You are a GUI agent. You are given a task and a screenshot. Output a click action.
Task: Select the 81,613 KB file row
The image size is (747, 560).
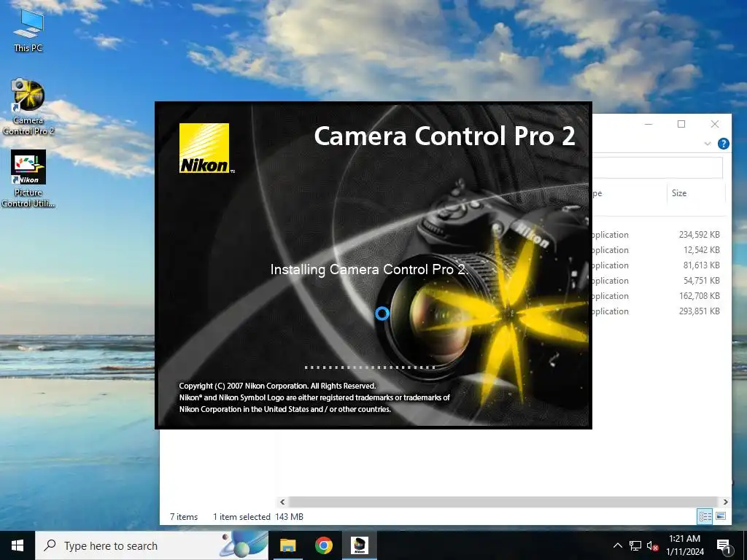point(659,265)
